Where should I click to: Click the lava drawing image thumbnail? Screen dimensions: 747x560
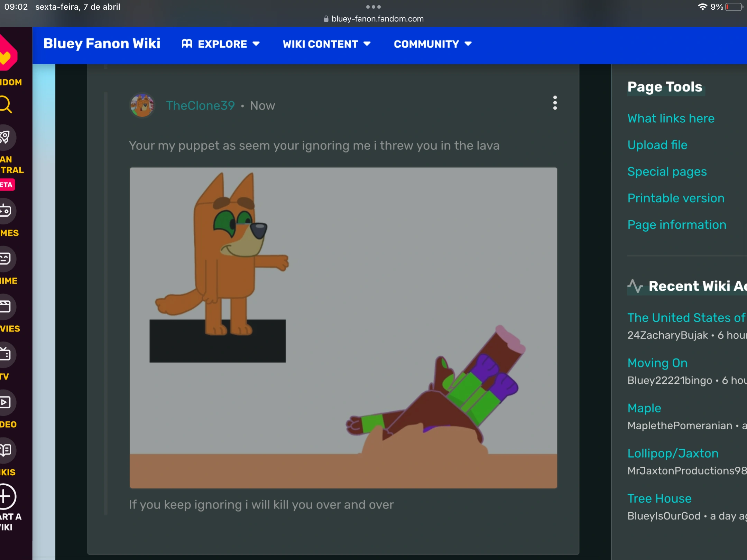coord(343,328)
